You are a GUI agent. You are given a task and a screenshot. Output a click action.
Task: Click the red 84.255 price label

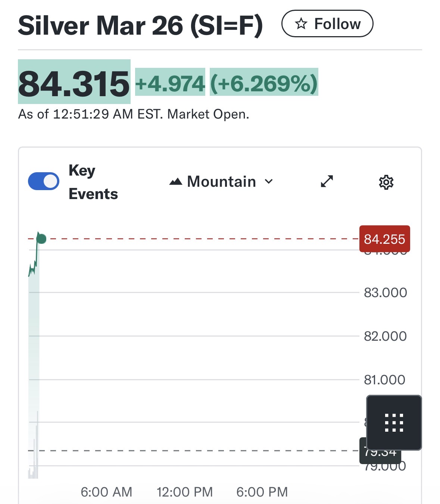coord(384,239)
